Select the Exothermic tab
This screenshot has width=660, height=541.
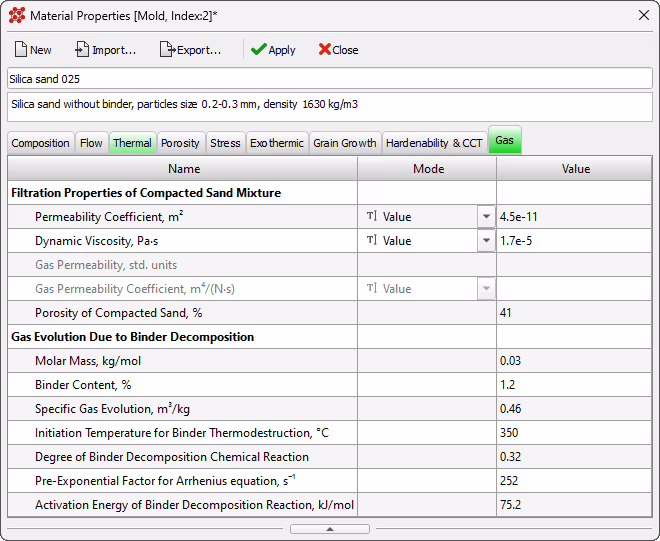277,143
